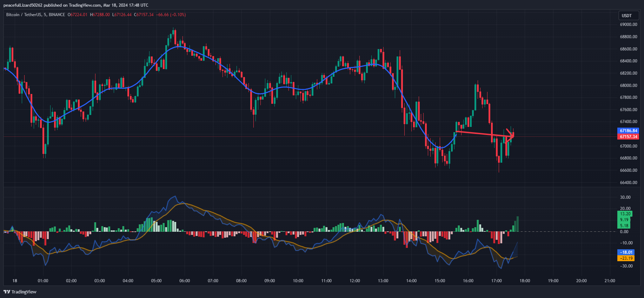The width and height of the screenshot is (644, 298).
Task: Select the green 13.20 histogram value label
Action: pos(625,214)
